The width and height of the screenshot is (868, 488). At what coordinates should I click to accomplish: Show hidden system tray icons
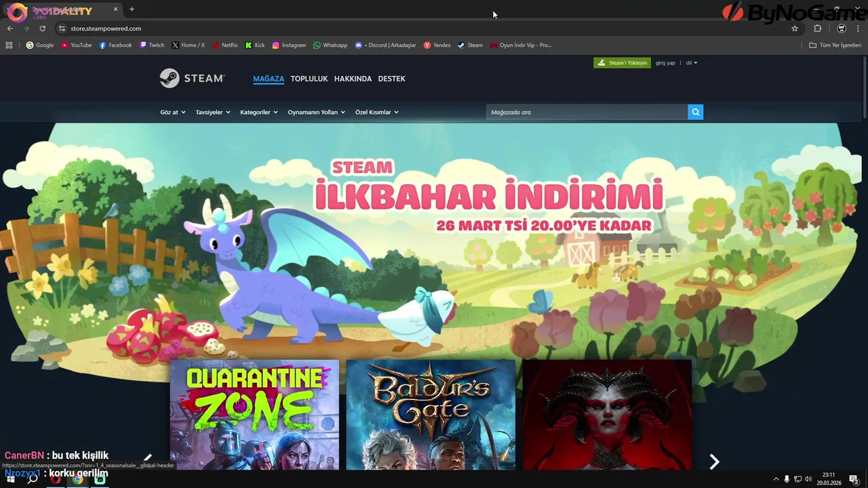click(776, 479)
